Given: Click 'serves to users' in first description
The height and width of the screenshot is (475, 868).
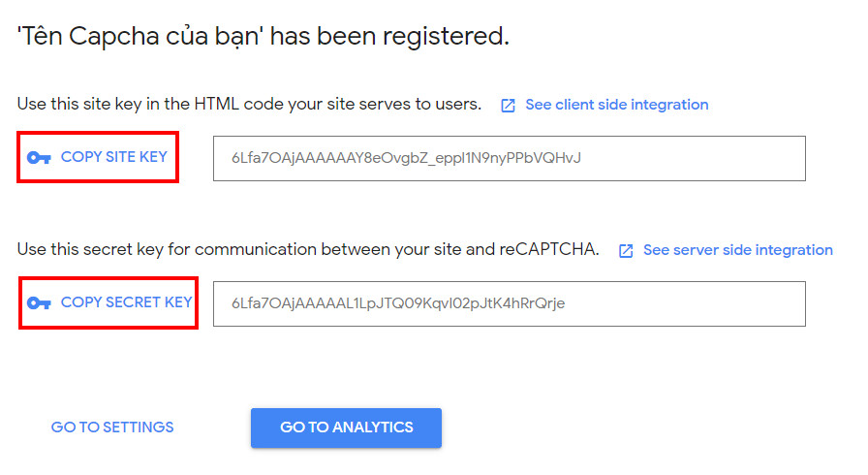Looking at the screenshot, I should point(427,105).
